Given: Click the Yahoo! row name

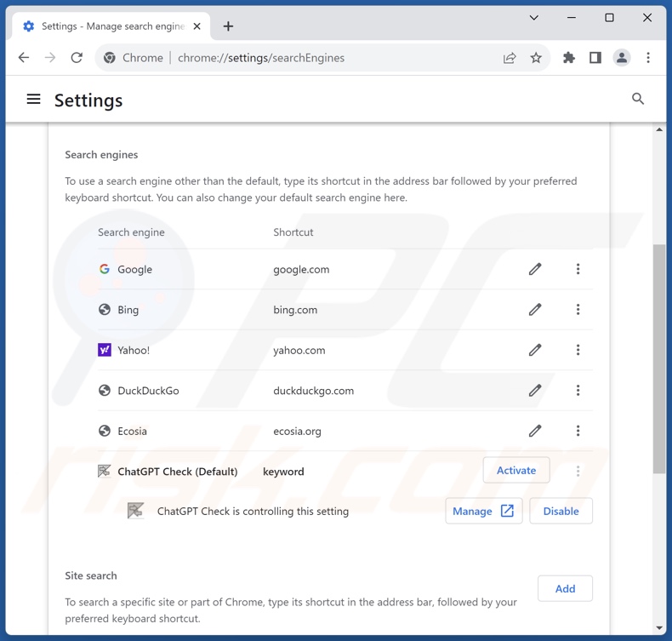Looking at the screenshot, I should pyautogui.click(x=134, y=350).
